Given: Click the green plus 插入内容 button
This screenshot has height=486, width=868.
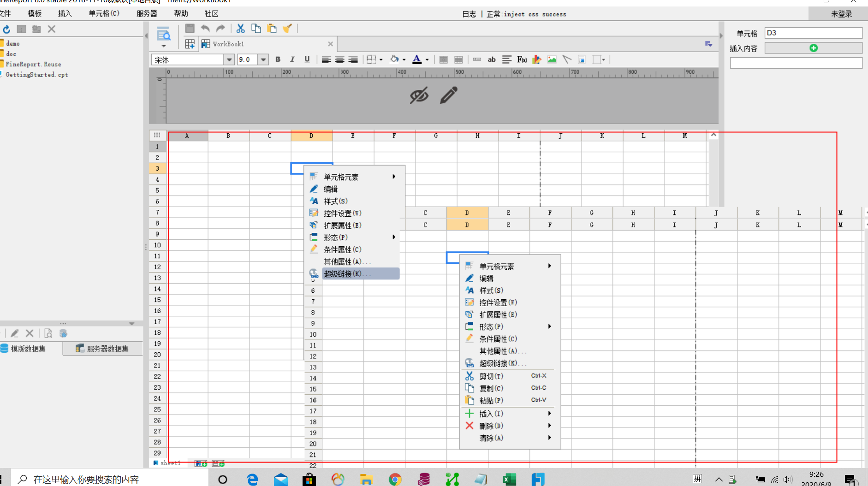Looking at the screenshot, I should (814, 48).
